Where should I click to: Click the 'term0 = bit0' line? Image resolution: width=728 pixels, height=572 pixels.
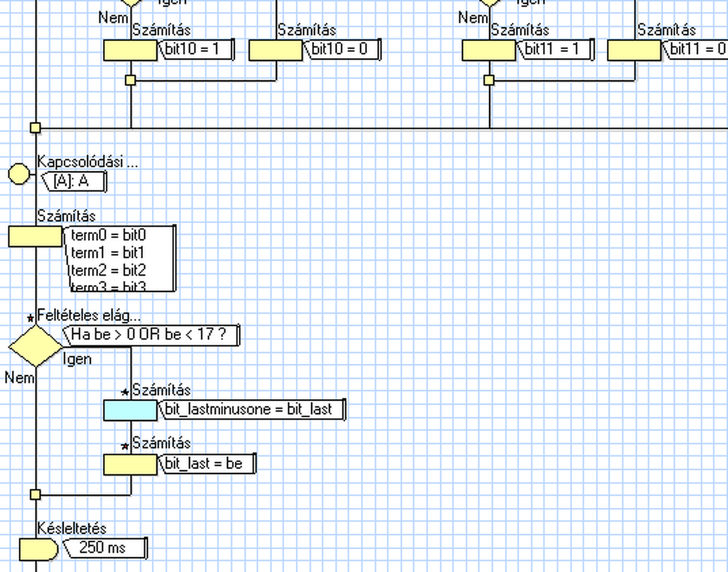[108, 235]
